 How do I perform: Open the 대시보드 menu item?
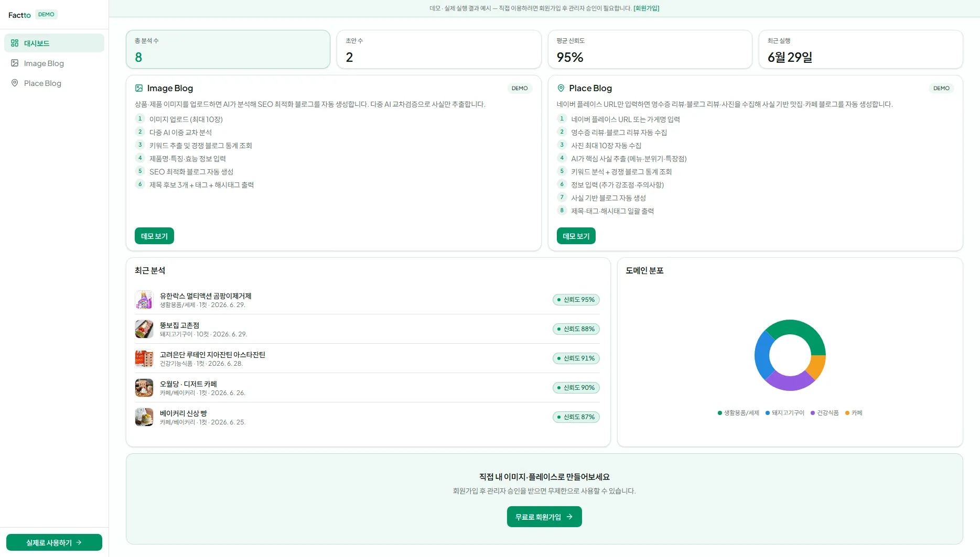pyautogui.click(x=54, y=43)
